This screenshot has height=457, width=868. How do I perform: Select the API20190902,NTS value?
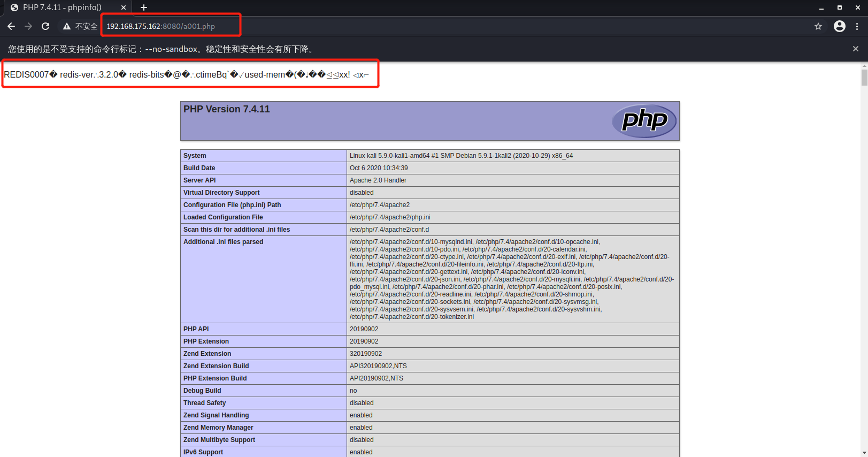click(377, 378)
